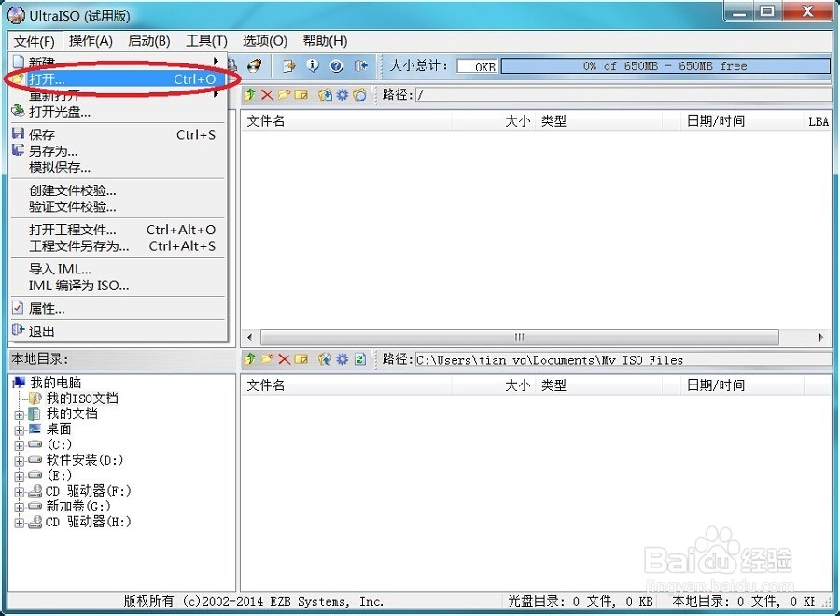Choose 另存为... menu entry
The image size is (840, 616).
point(118,151)
